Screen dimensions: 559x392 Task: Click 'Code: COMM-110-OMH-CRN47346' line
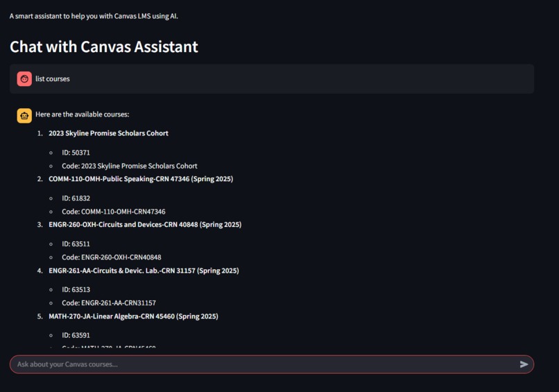click(113, 212)
